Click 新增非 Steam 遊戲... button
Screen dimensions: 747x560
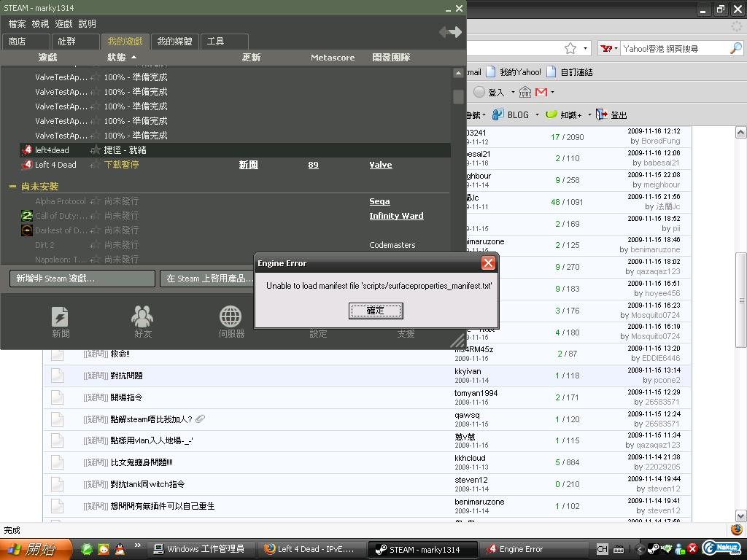[82, 279]
